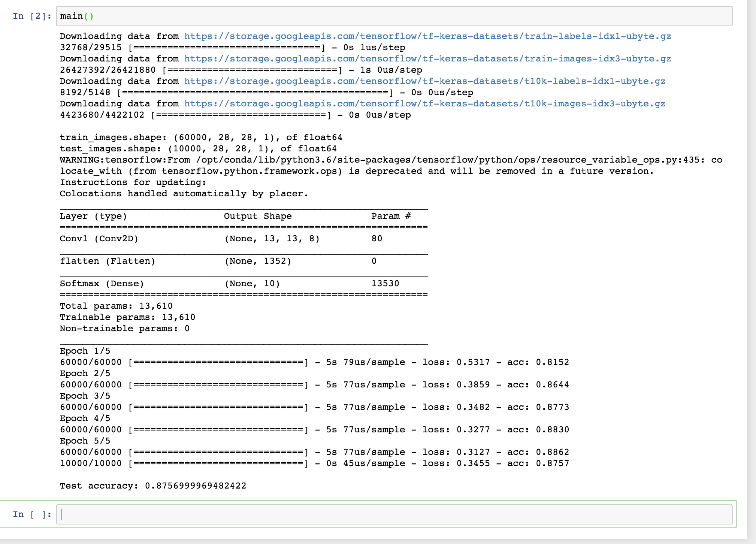Open the t10k-images-idx3-ubyte.gz download link
Image resolution: width=756 pixels, height=544 pixels.
click(424, 104)
